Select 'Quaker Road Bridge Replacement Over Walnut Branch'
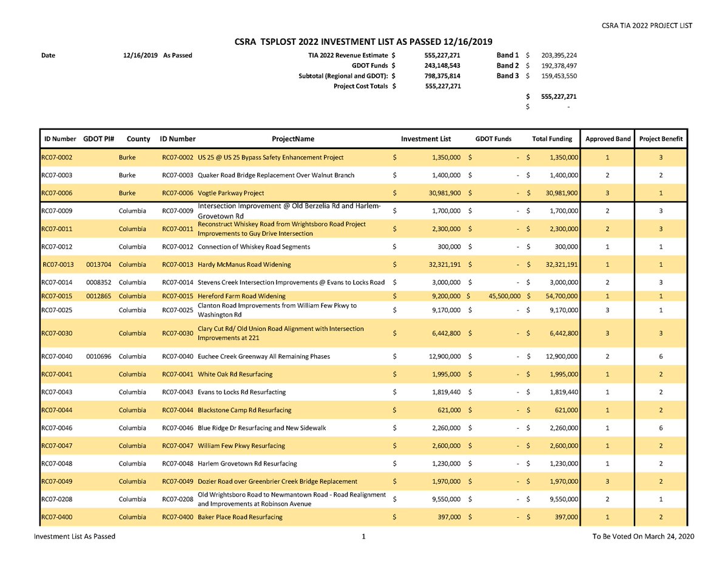728x562 pixels. tap(276, 175)
